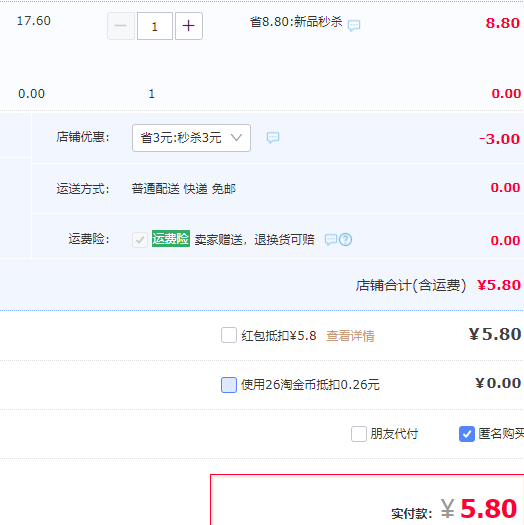Open the question mark help icon for 运费险
Viewport: 524px width, 525px height.
coord(346,240)
